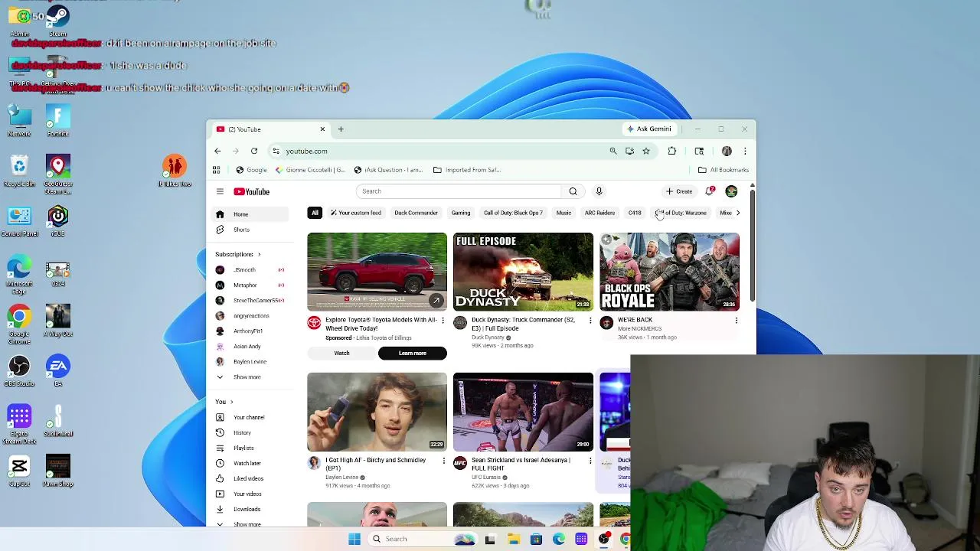The height and width of the screenshot is (551, 980).
Task: Open angryreactions subscription channel
Action: point(250,316)
